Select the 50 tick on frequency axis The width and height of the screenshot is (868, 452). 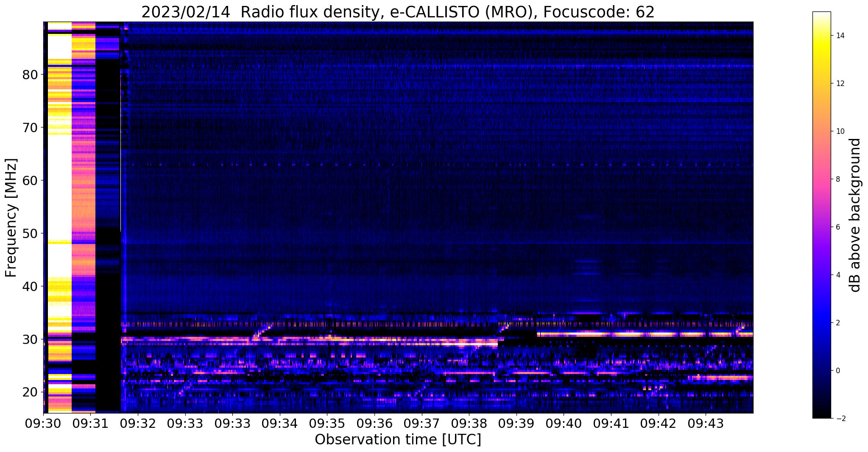coord(30,233)
